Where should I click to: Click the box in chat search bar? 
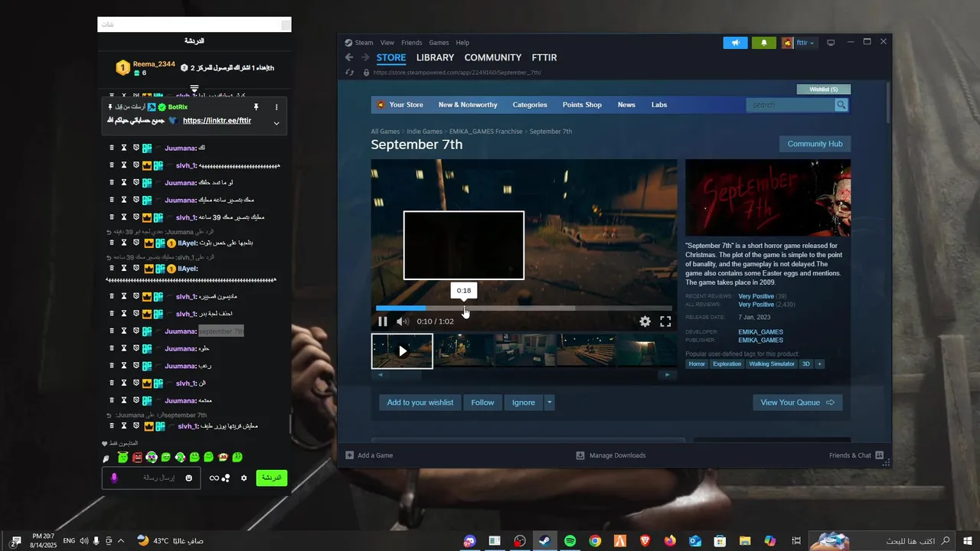pos(286,25)
